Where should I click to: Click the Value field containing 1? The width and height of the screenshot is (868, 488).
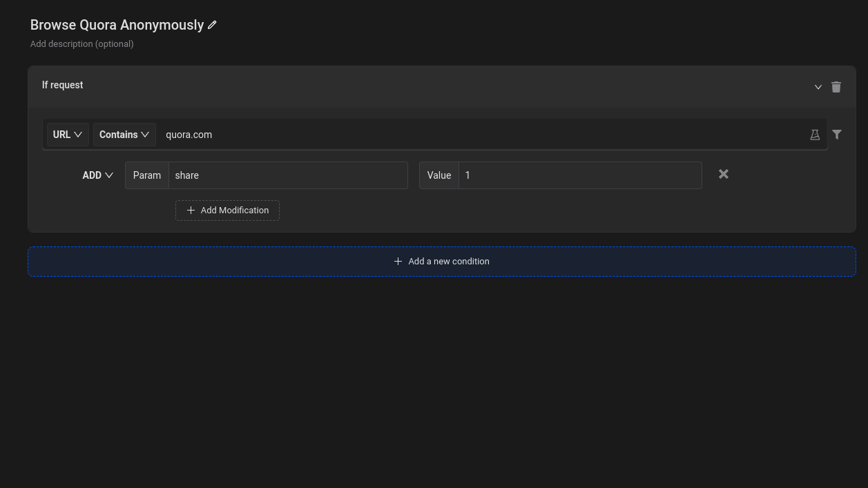click(580, 175)
